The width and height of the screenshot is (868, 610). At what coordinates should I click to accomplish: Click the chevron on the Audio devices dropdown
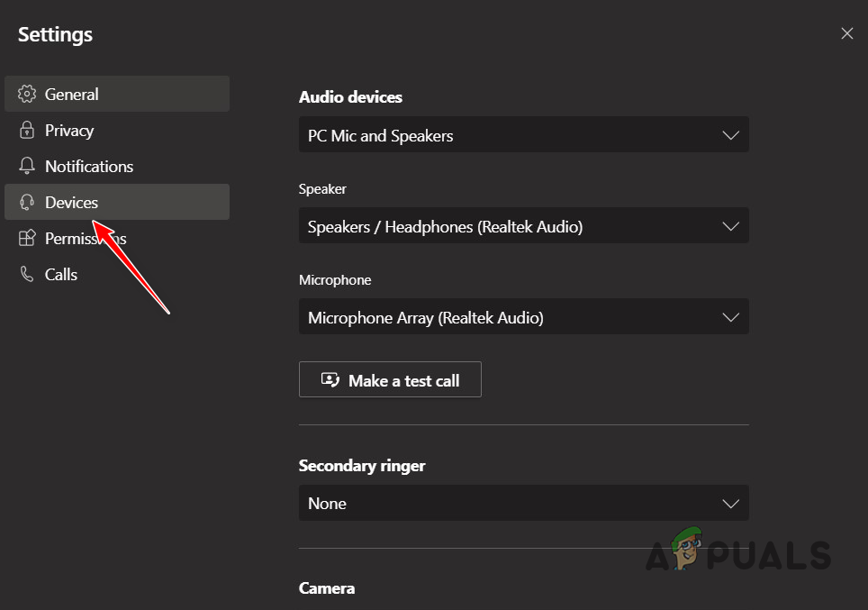730,134
